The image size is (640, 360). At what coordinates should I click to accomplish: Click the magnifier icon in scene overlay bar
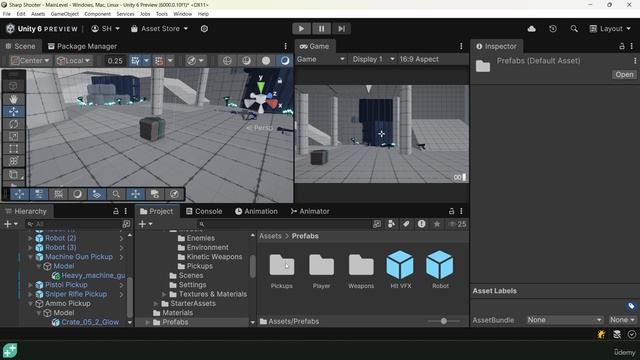[116, 194]
